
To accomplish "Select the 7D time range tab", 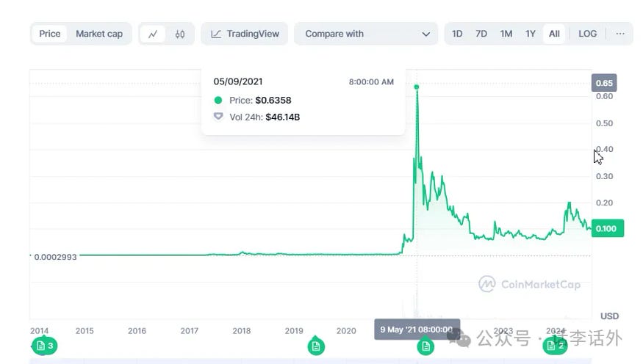I will (x=481, y=34).
